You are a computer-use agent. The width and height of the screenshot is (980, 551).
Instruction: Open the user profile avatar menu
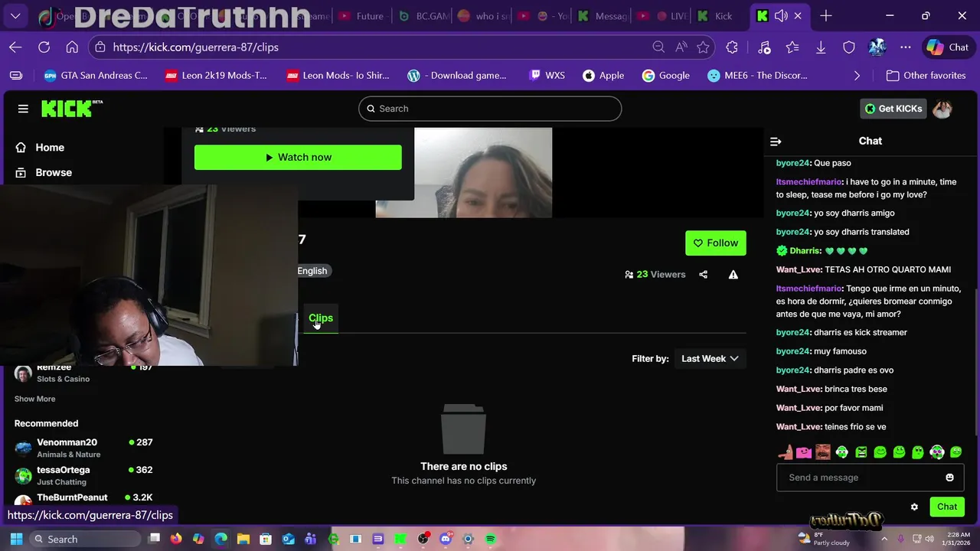pos(942,109)
